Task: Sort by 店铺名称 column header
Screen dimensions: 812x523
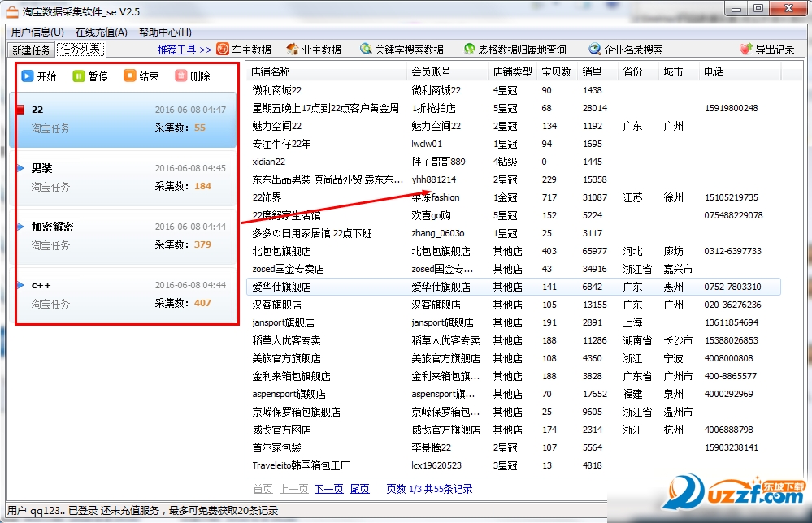Action: click(326, 71)
